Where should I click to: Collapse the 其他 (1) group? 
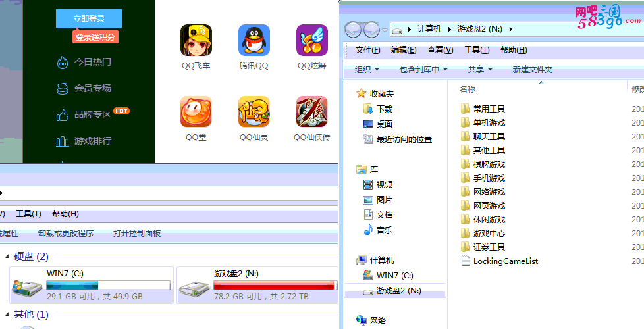point(7,315)
